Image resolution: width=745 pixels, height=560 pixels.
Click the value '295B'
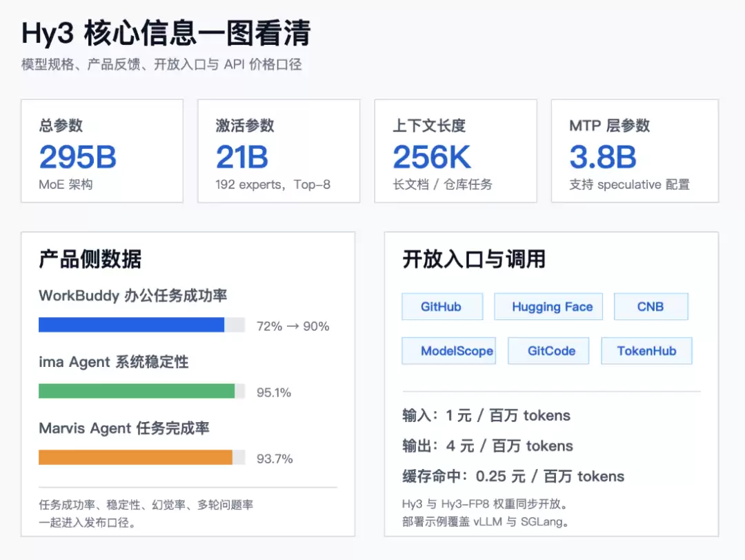(78, 157)
